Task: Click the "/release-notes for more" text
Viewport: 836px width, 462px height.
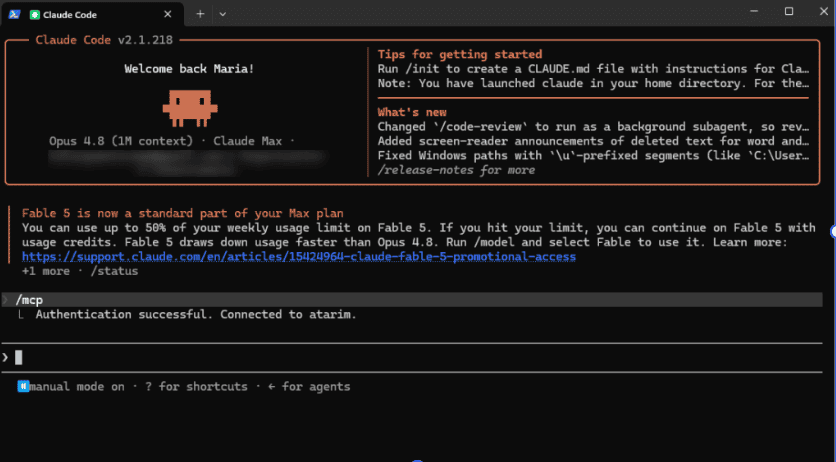Action: coord(456,171)
